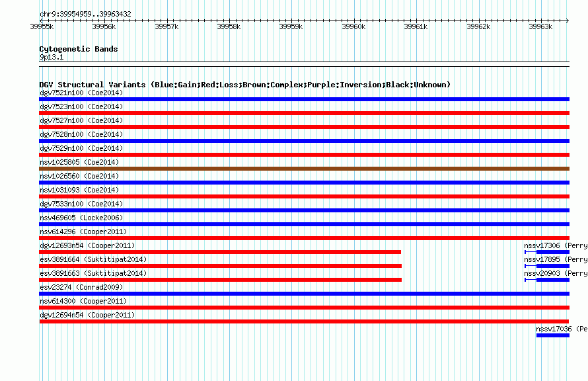Click the dgv12694n54 (Cooper2011) label text

click(87, 315)
